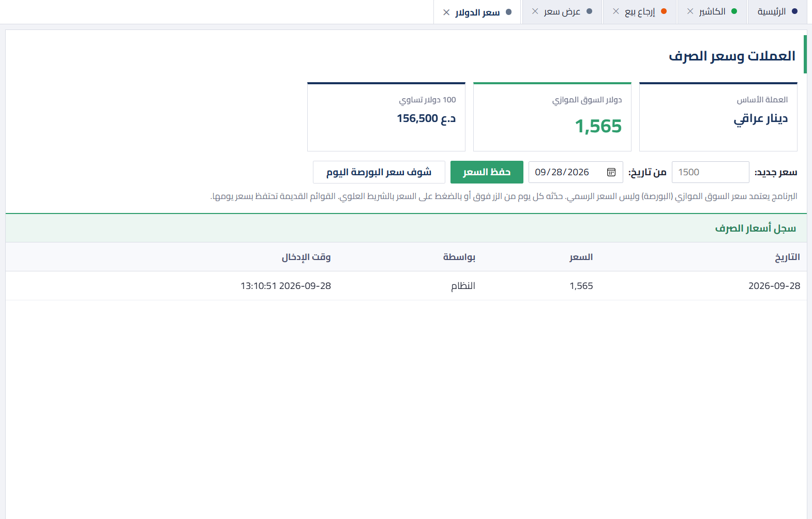Open the date picker calendar icon
The image size is (812, 519).
tap(611, 172)
